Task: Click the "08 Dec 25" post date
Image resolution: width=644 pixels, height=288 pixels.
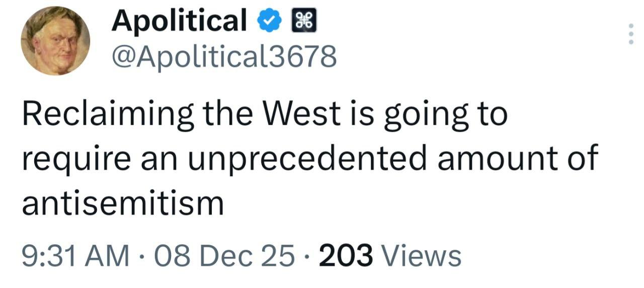Action: click(x=225, y=255)
